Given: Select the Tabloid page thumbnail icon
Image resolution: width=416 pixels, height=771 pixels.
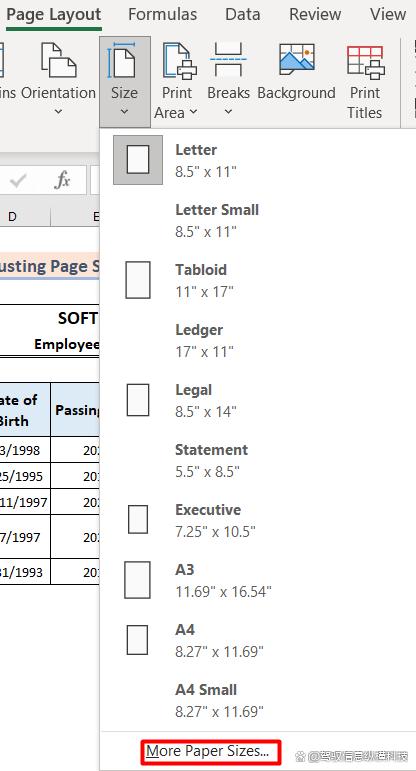Looking at the screenshot, I should point(138,280).
